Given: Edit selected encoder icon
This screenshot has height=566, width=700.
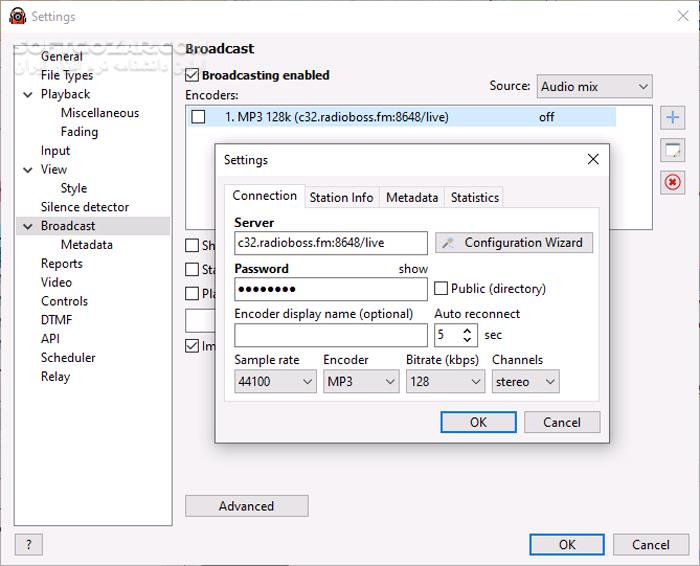Looking at the screenshot, I should click(672, 150).
